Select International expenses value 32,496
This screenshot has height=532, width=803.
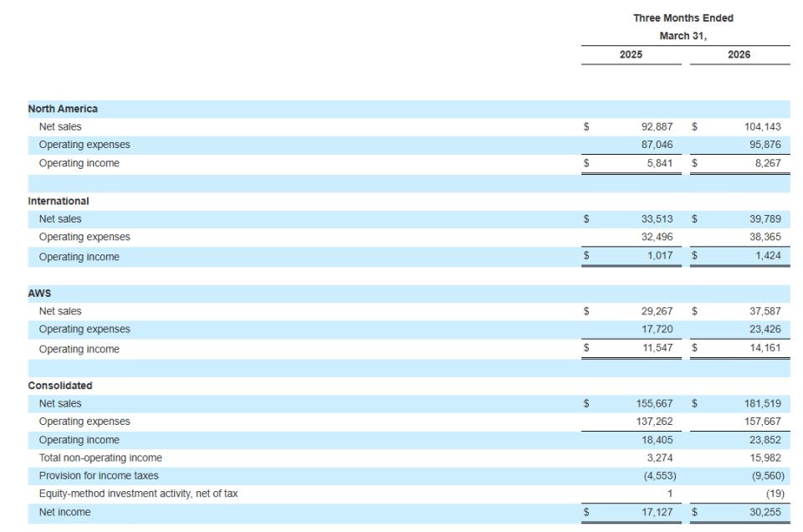tap(657, 237)
